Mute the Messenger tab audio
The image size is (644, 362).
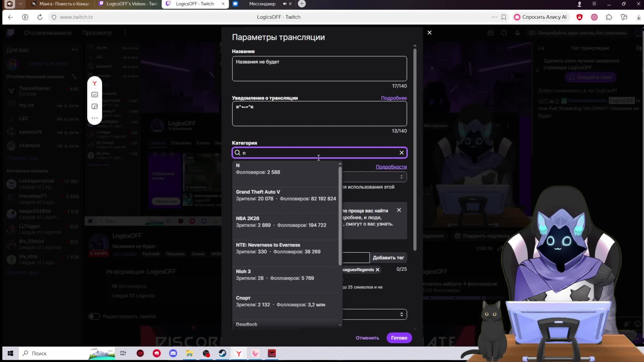click(284, 4)
